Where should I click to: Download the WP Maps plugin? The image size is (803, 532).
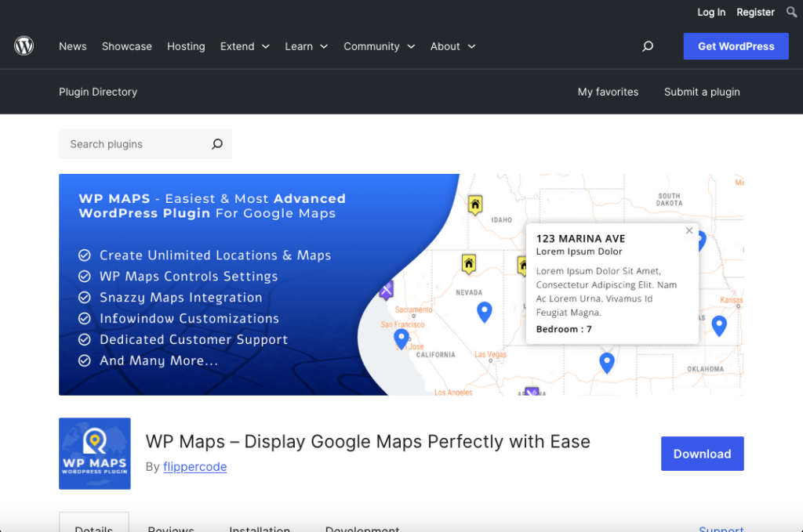pos(702,454)
